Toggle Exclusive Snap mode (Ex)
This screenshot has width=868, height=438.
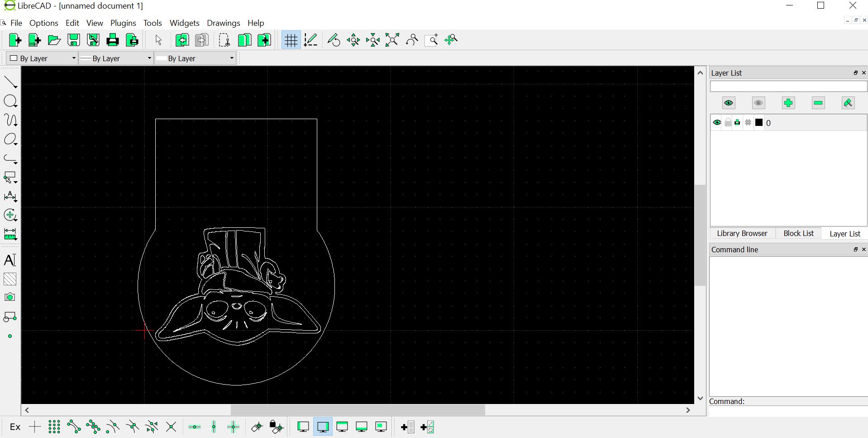(15, 427)
